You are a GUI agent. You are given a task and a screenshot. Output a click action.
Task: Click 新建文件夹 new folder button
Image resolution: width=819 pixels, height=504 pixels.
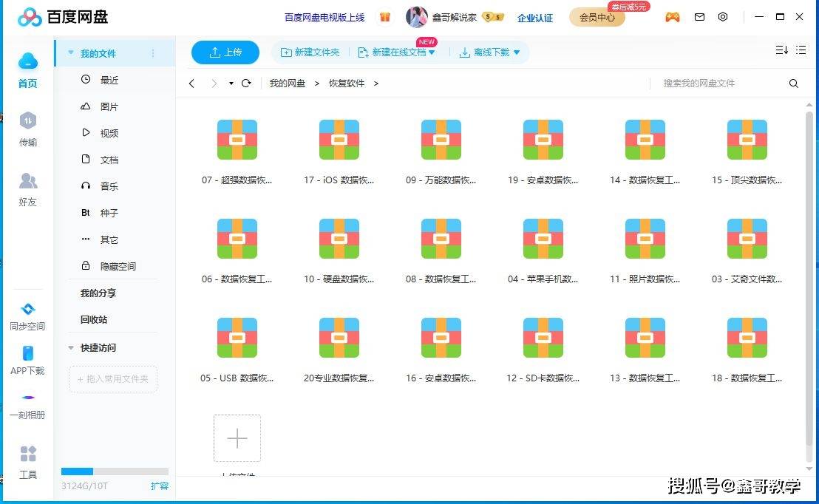[310, 52]
